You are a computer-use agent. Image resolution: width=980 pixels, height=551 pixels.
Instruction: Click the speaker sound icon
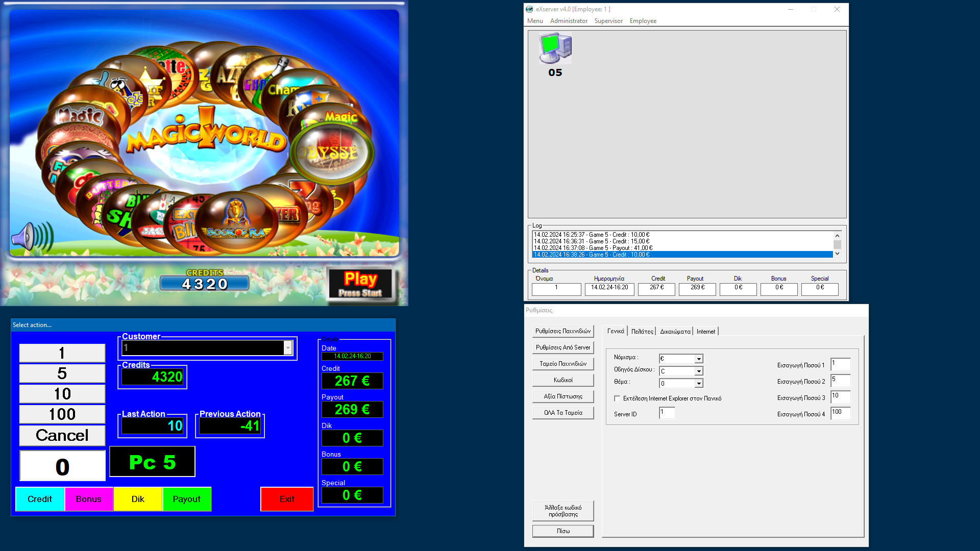(32, 237)
